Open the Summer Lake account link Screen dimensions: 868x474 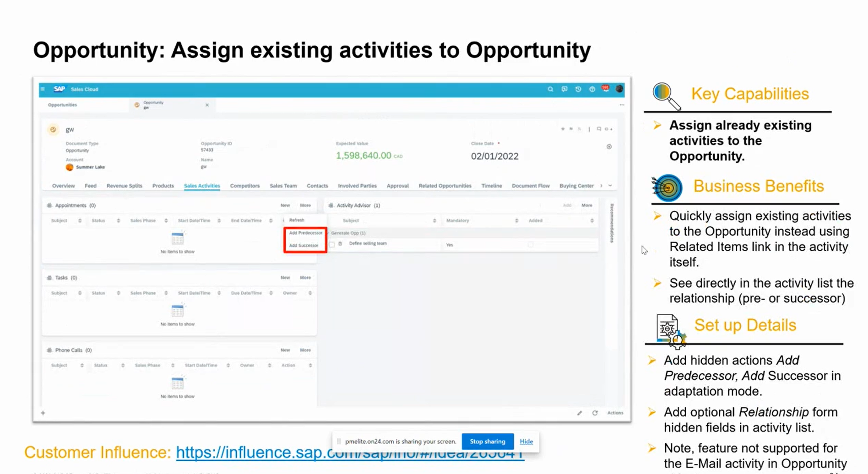tap(90, 167)
